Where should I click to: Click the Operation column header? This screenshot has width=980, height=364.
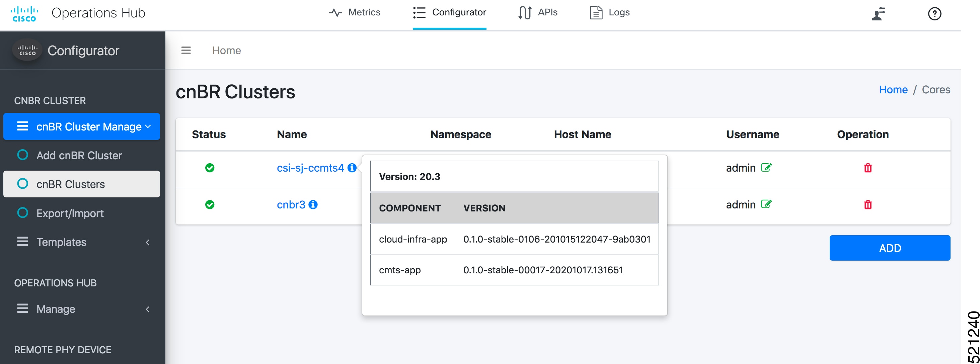863,134
